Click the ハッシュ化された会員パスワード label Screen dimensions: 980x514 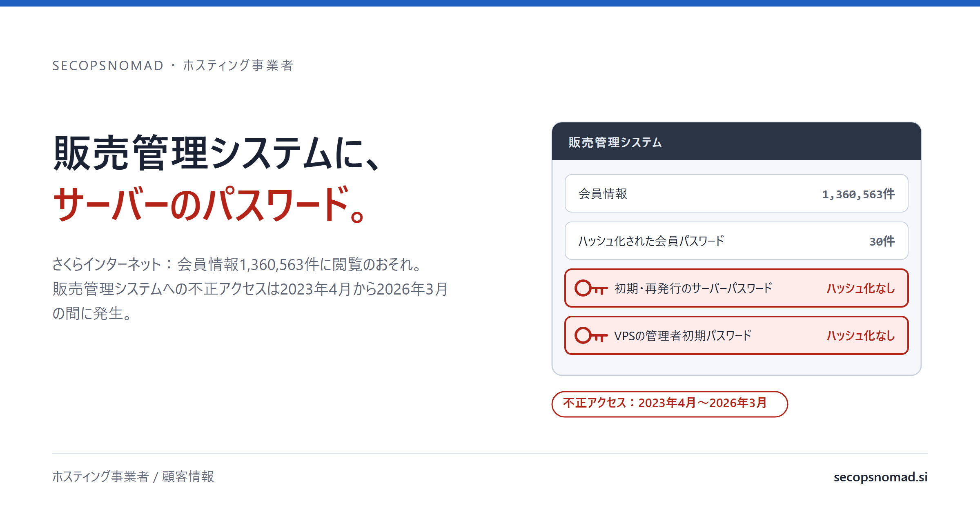[x=651, y=241]
